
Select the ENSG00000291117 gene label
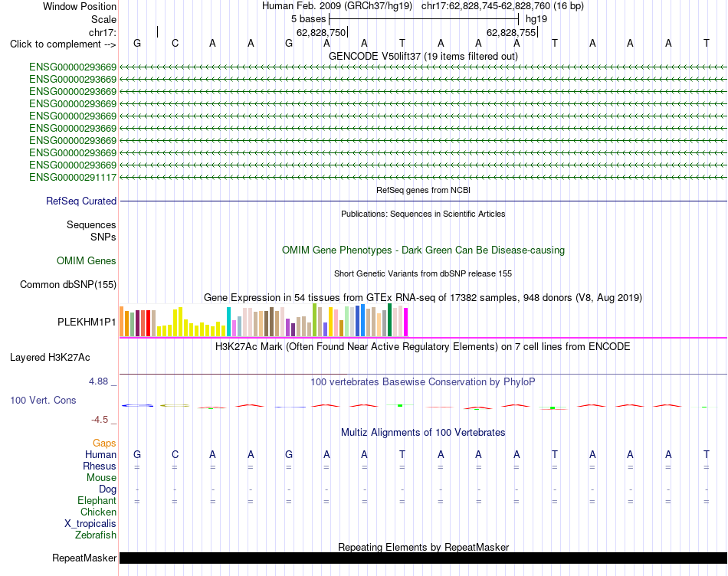tap(73, 177)
